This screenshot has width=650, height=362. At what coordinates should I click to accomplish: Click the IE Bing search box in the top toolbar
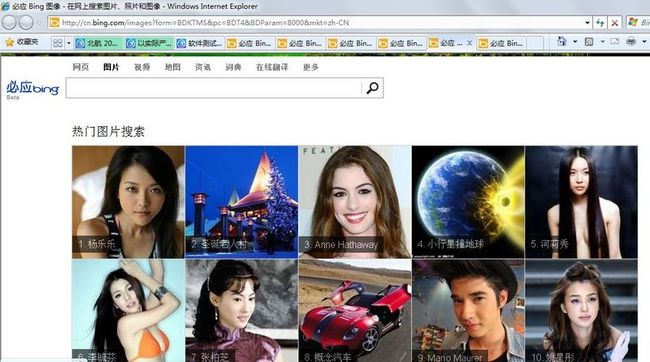pyautogui.click(x=638, y=23)
